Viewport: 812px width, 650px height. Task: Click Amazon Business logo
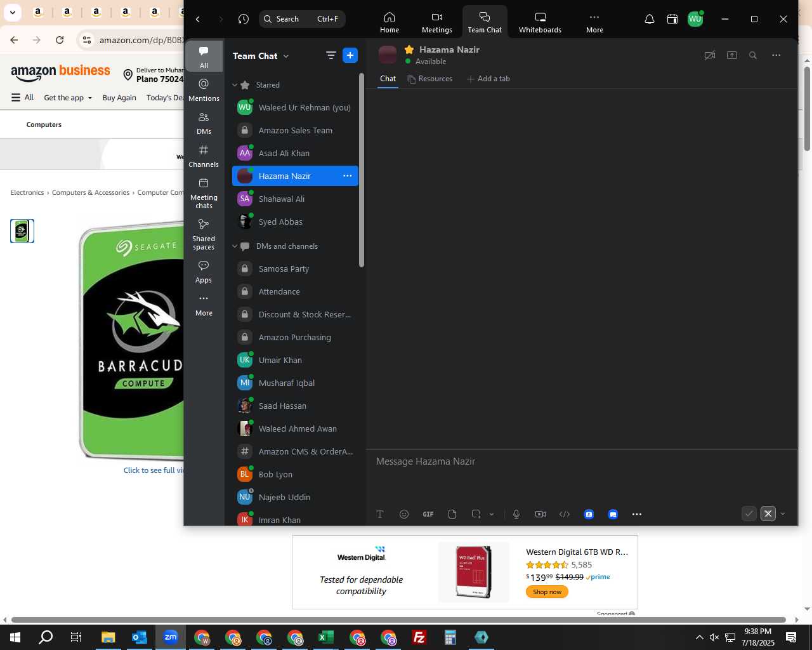pos(61,72)
